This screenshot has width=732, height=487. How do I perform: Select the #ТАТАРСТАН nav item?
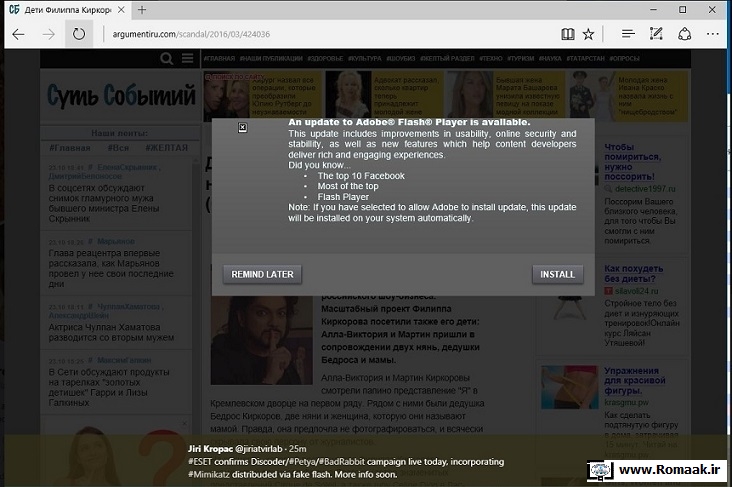tap(585, 58)
